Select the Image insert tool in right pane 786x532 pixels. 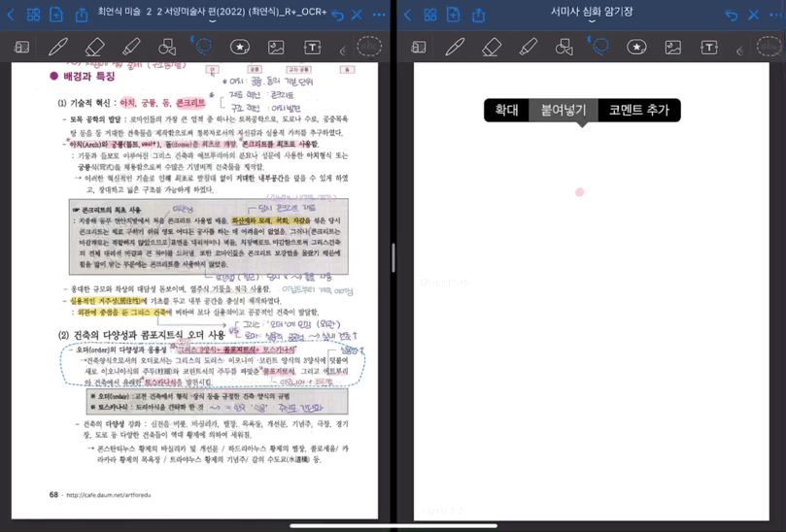tap(672, 47)
